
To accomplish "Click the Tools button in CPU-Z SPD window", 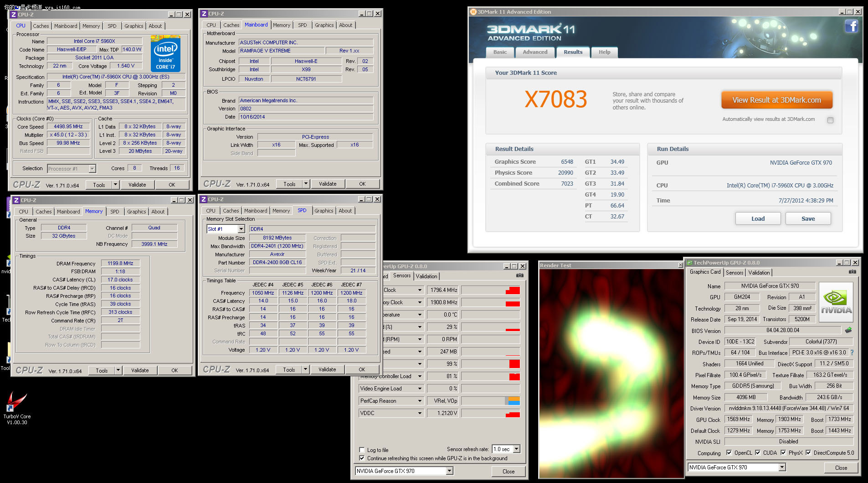I will (289, 369).
